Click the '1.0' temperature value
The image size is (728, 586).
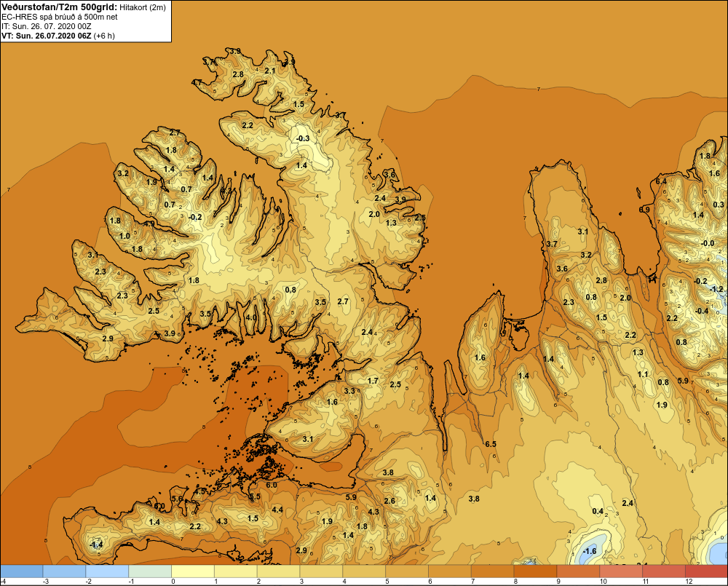[124, 236]
